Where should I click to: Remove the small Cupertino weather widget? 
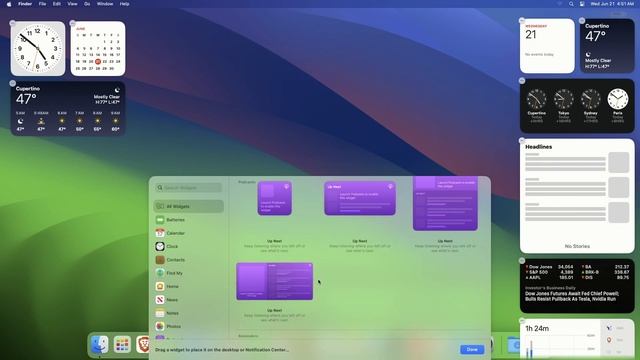pos(582,20)
